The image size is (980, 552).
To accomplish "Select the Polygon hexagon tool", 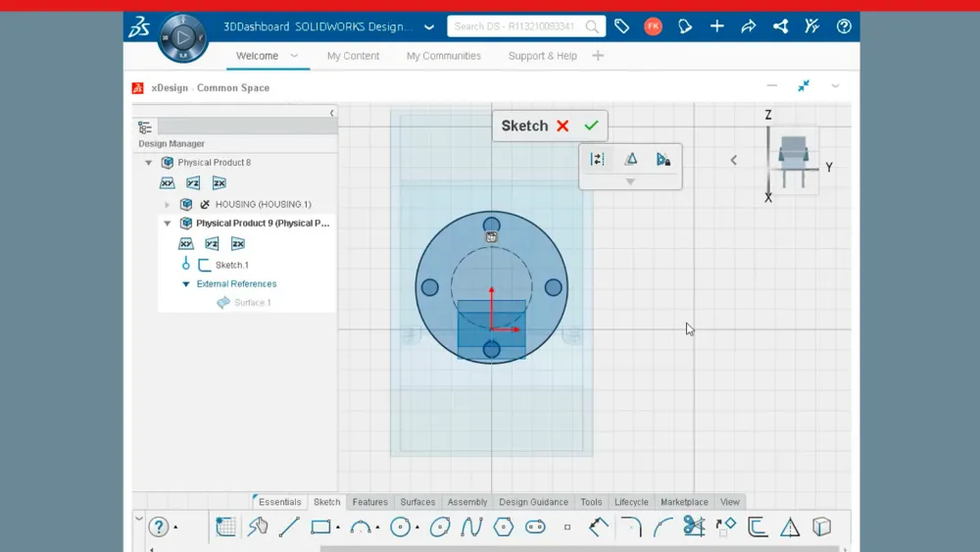I will 503,527.
